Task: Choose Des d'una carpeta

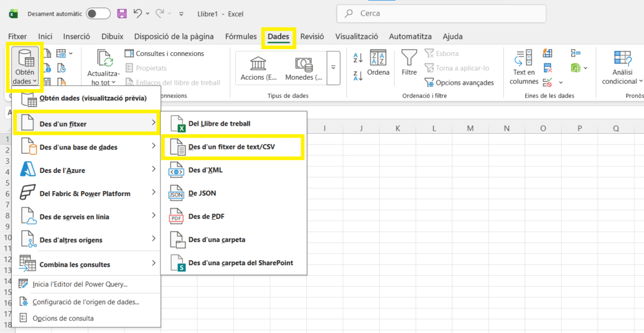Action: point(233,239)
